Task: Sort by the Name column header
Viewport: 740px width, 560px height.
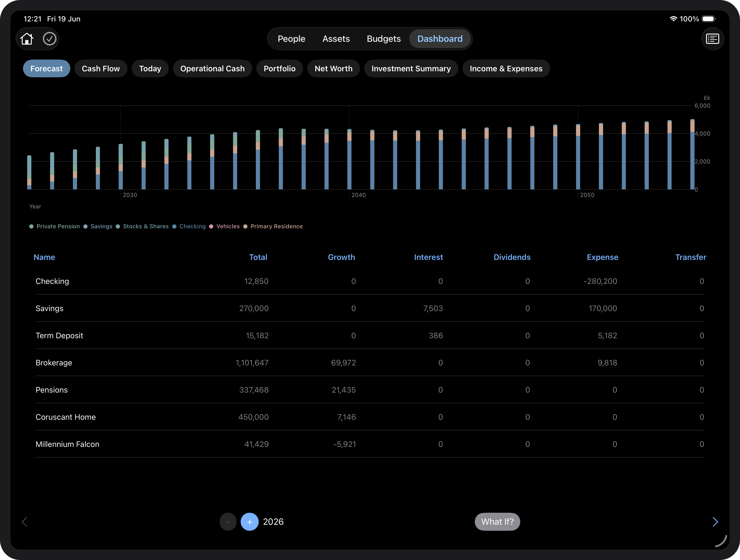Action: [x=44, y=257]
